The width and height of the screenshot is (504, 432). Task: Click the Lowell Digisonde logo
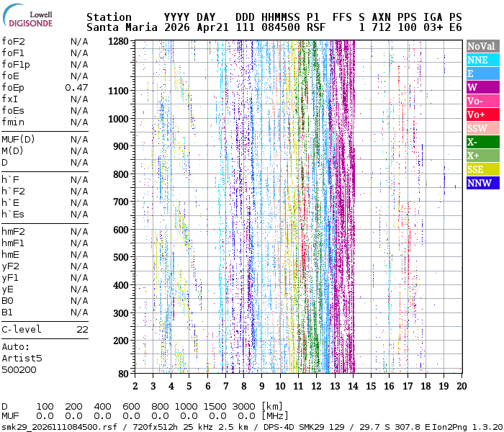coord(27,16)
